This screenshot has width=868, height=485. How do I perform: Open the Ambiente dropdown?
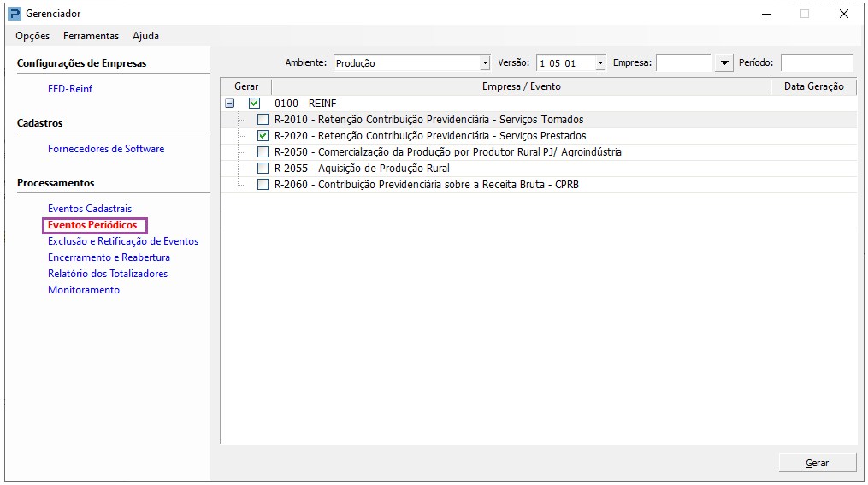485,63
